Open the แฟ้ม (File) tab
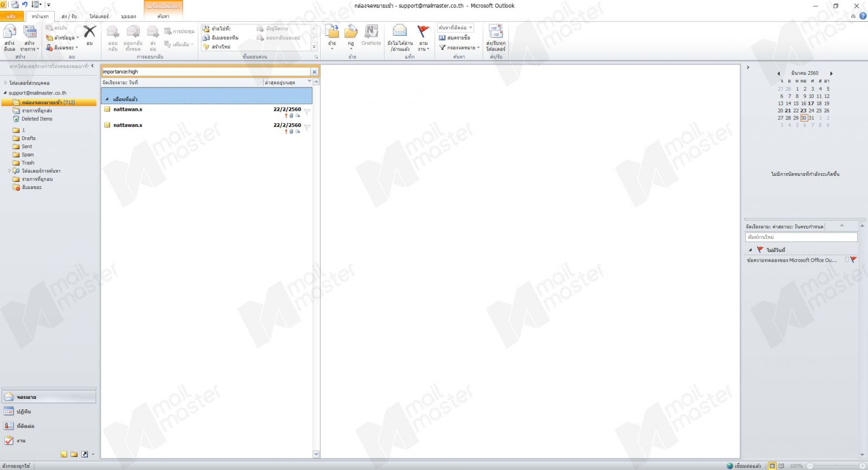Image resolution: width=868 pixels, height=470 pixels. (x=11, y=16)
